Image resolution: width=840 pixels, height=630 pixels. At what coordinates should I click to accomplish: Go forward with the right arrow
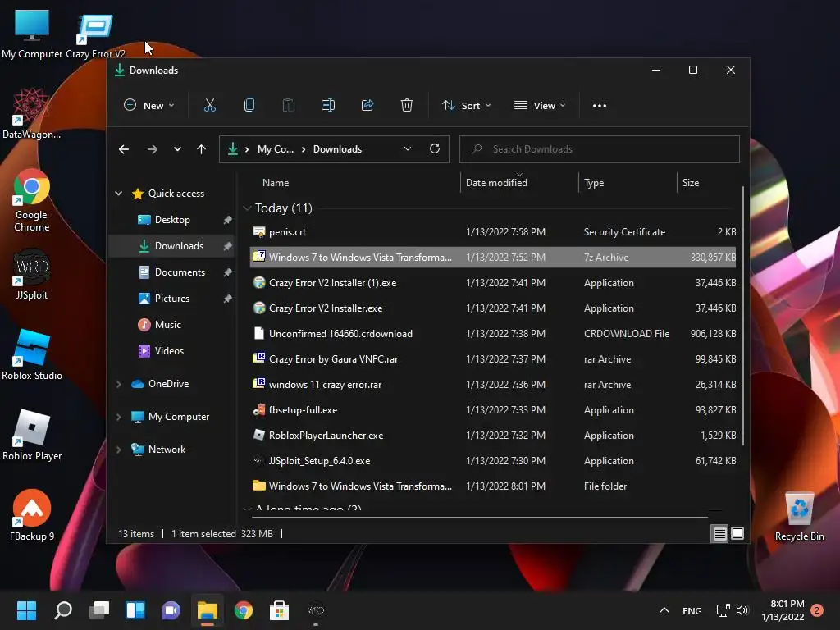point(152,149)
